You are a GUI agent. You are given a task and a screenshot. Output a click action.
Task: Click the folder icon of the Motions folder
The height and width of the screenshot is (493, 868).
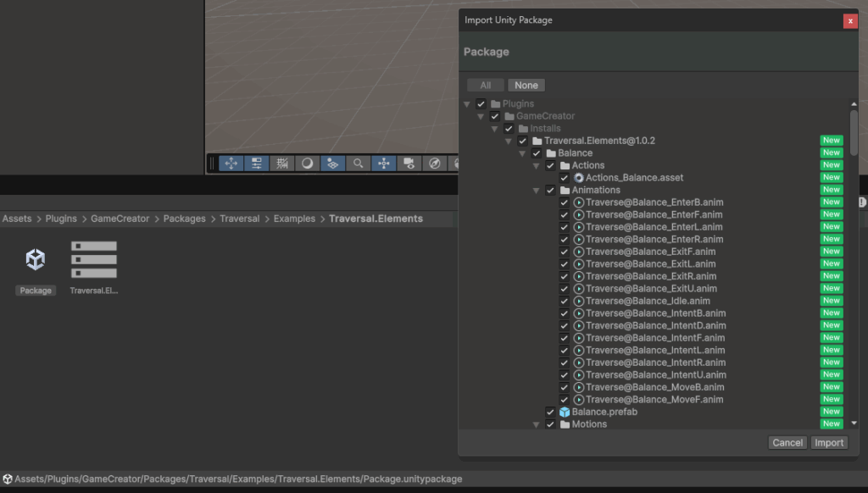[x=565, y=424]
